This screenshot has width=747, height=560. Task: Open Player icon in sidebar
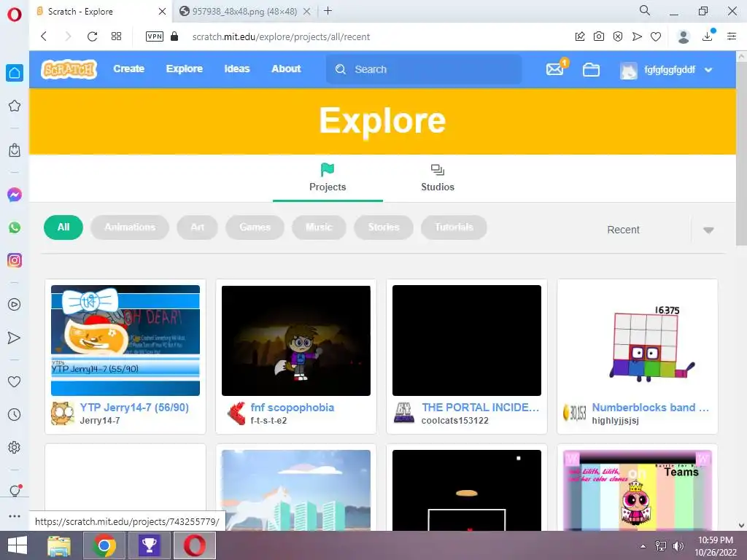pyautogui.click(x=15, y=305)
